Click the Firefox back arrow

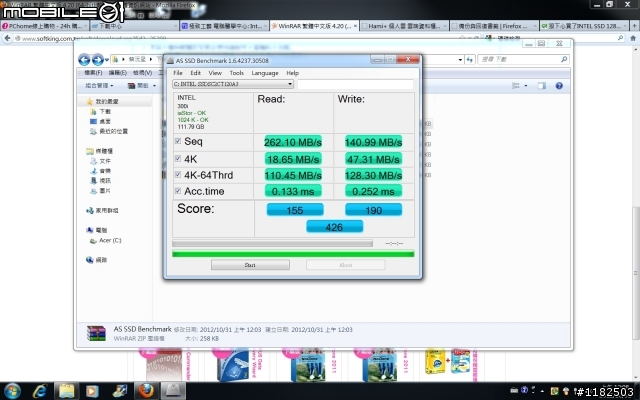click(x=7, y=38)
